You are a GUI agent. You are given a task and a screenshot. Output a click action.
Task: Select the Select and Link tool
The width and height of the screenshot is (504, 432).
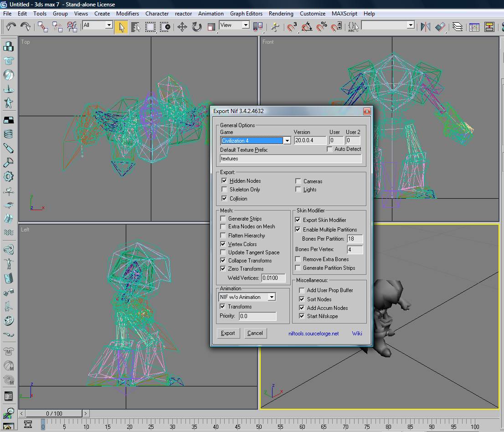tap(43, 27)
